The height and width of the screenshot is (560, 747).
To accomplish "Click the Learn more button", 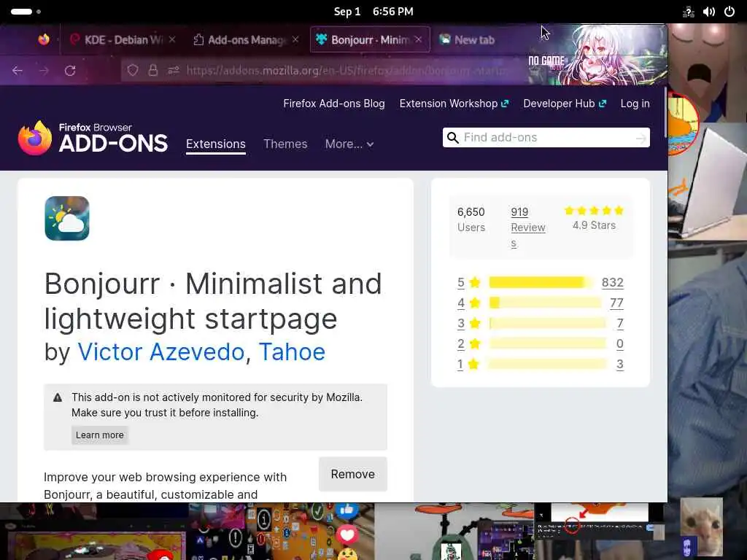I will click(x=99, y=435).
